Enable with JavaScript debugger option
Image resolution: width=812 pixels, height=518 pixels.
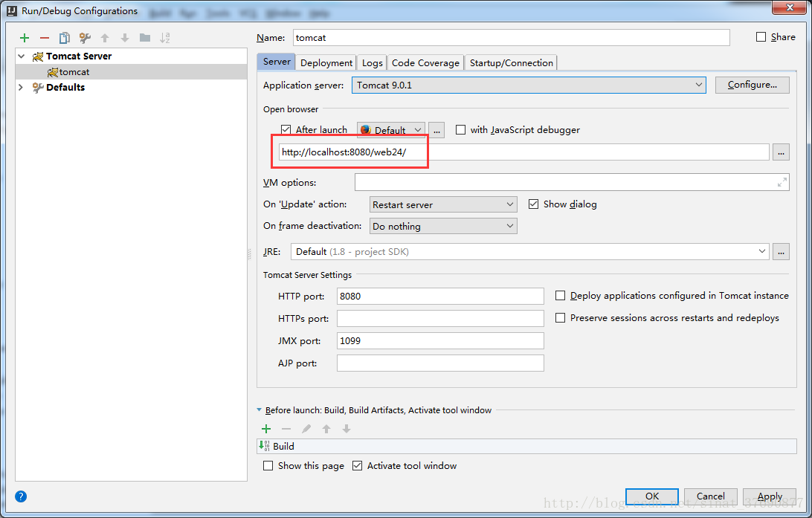(460, 129)
